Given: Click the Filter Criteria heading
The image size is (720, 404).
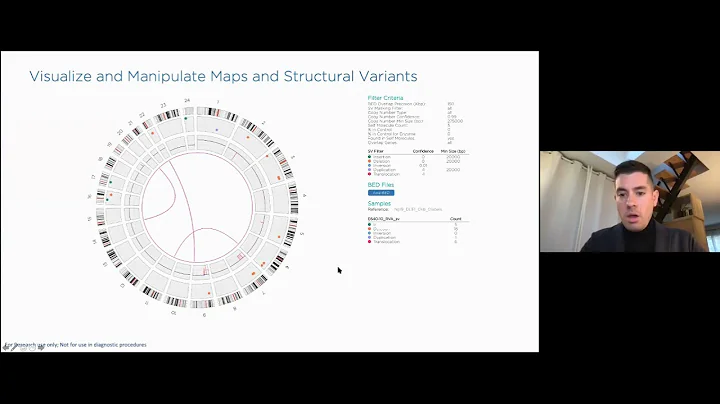Looking at the screenshot, I should (x=385, y=98).
